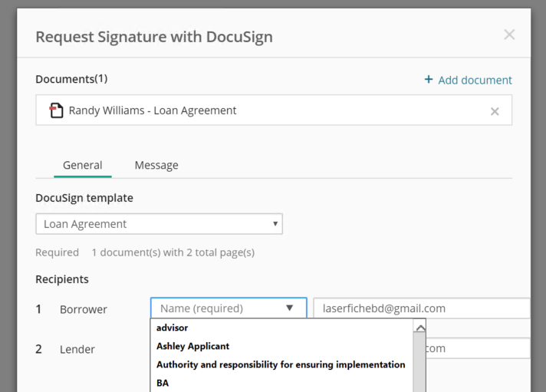Open the DocuSign template dropdown

click(159, 224)
